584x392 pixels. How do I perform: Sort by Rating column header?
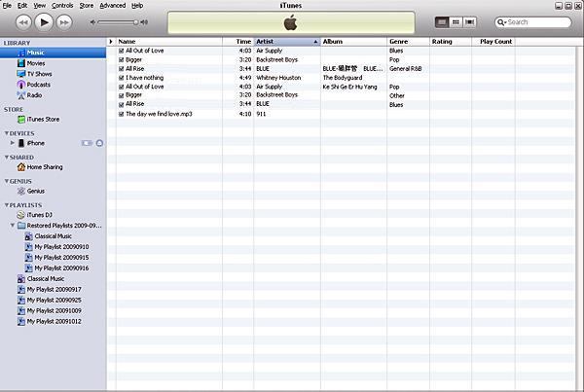(451, 41)
